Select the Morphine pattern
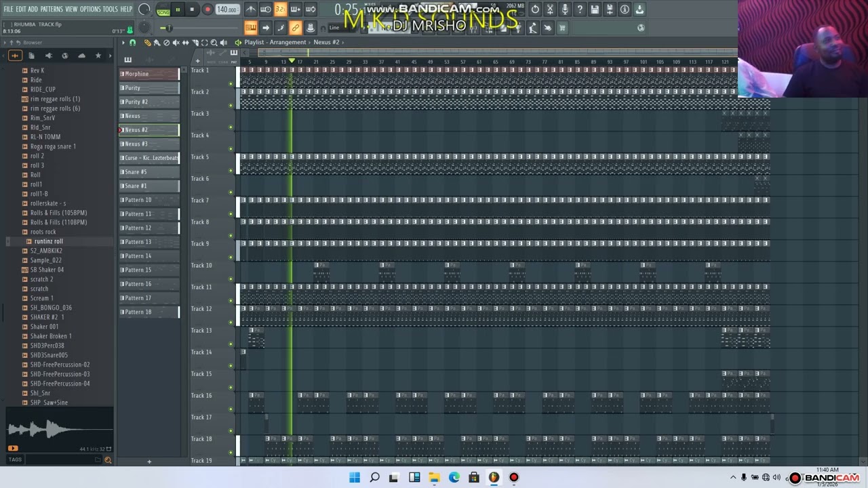Image resolution: width=868 pixels, height=488 pixels. pos(149,74)
